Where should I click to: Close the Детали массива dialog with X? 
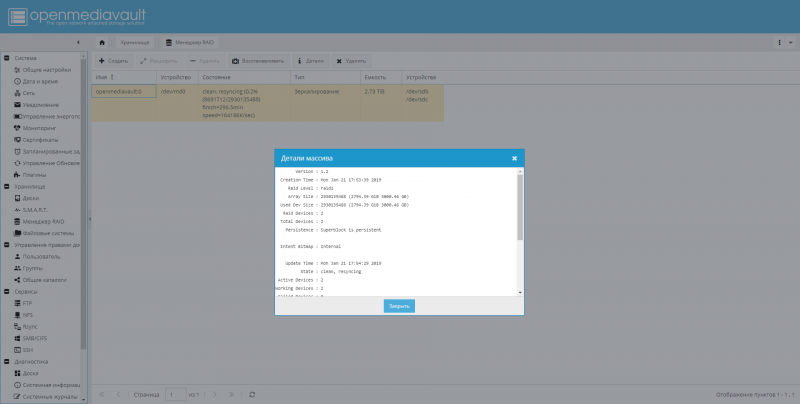[x=514, y=159]
